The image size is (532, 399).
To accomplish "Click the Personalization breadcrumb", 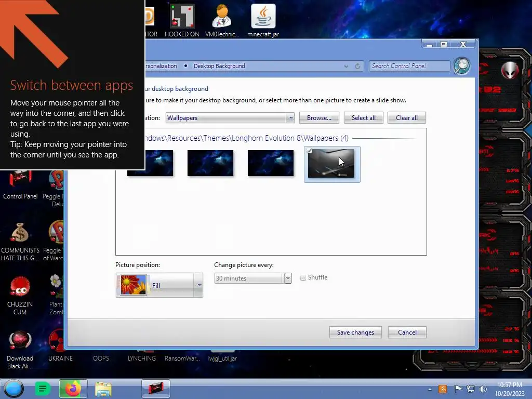I will (x=161, y=66).
